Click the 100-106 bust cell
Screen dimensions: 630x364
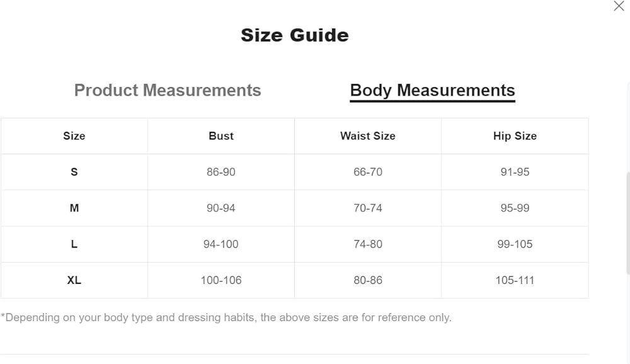pos(221,280)
